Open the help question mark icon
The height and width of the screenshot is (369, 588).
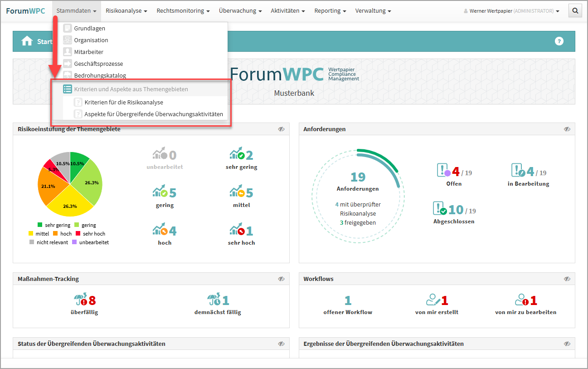559,41
